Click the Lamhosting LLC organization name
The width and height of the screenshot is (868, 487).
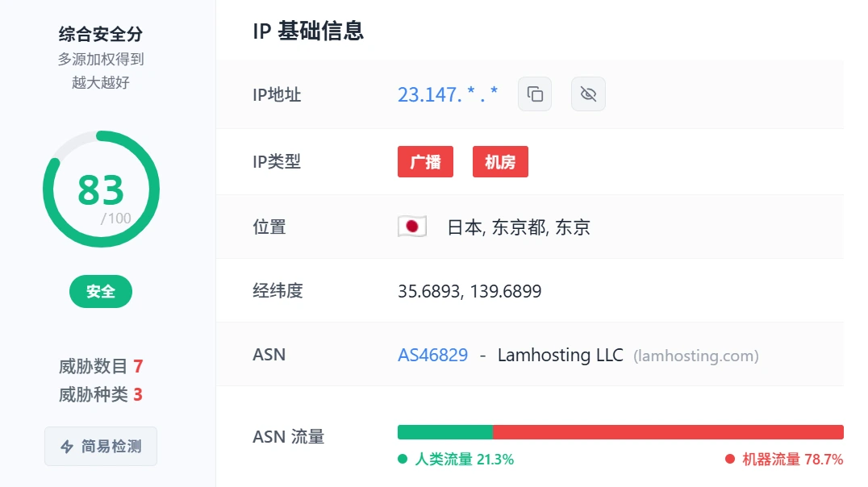coord(560,355)
